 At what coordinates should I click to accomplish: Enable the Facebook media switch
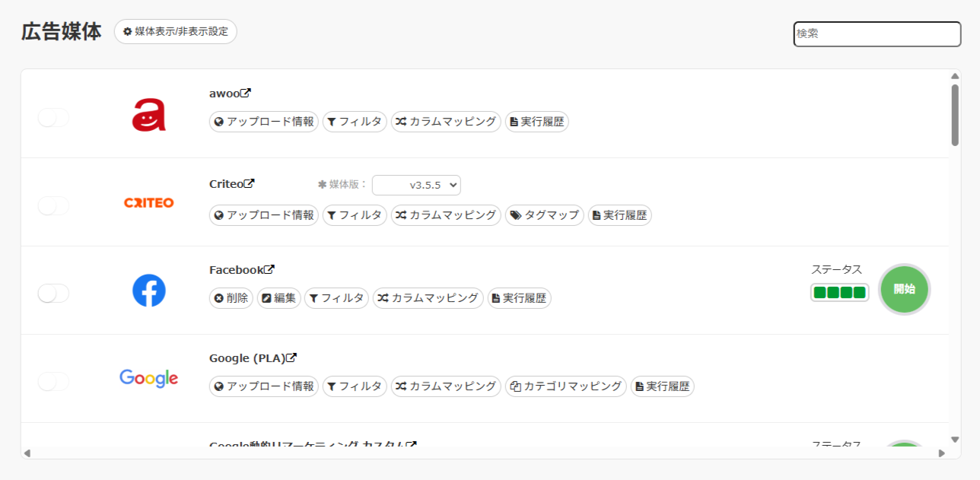[x=53, y=293]
